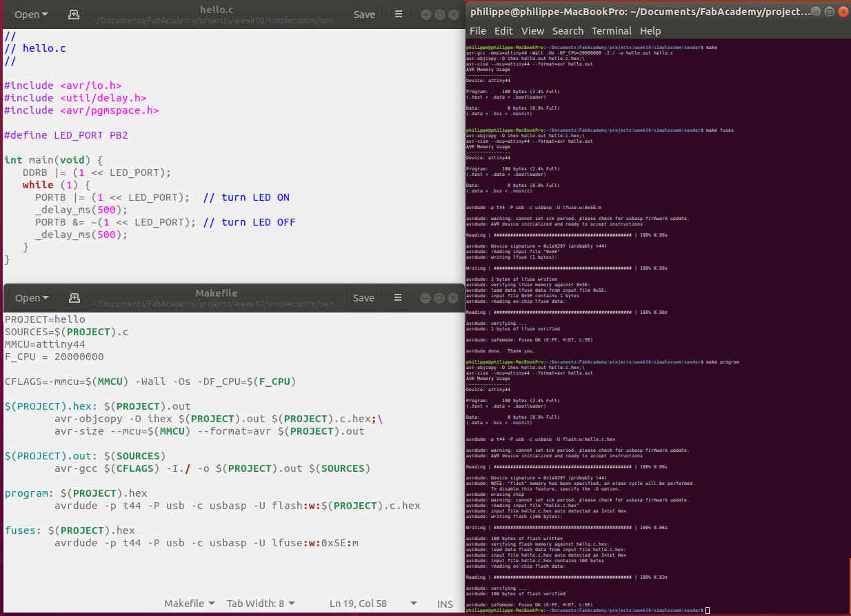Maximize the hello.c editor window
Screen dimensions: 851x616
coord(439,14)
